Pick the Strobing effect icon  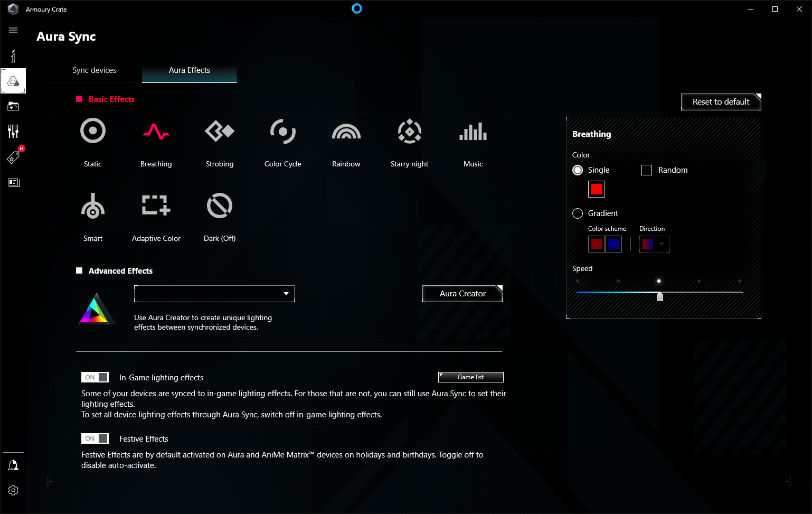[x=220, y=131]
